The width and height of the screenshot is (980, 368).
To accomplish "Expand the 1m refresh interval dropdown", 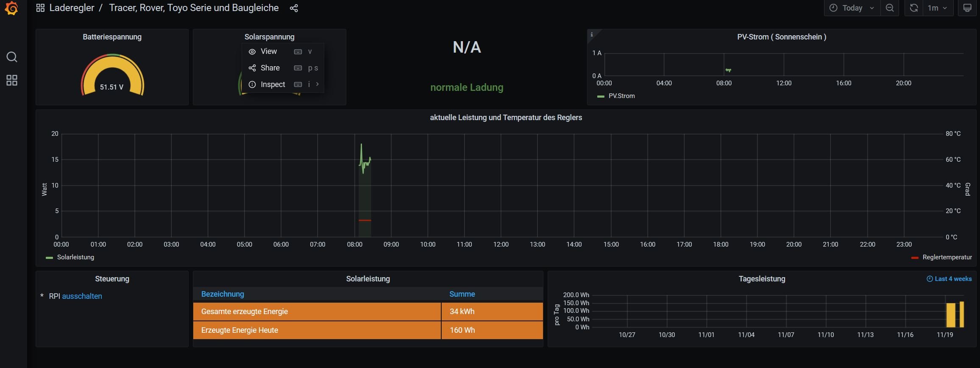I will pyautogui.click(x=938, y=8).
